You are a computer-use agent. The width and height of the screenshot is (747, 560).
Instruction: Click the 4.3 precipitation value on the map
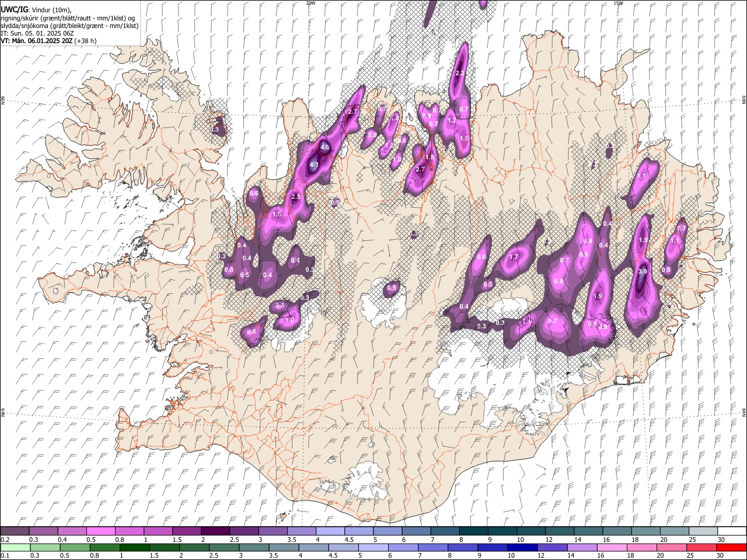(314, 165)
